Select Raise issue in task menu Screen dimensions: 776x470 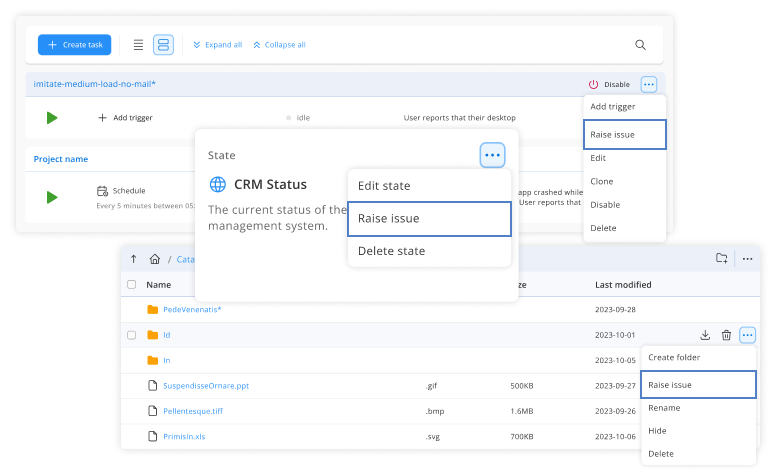625,134
